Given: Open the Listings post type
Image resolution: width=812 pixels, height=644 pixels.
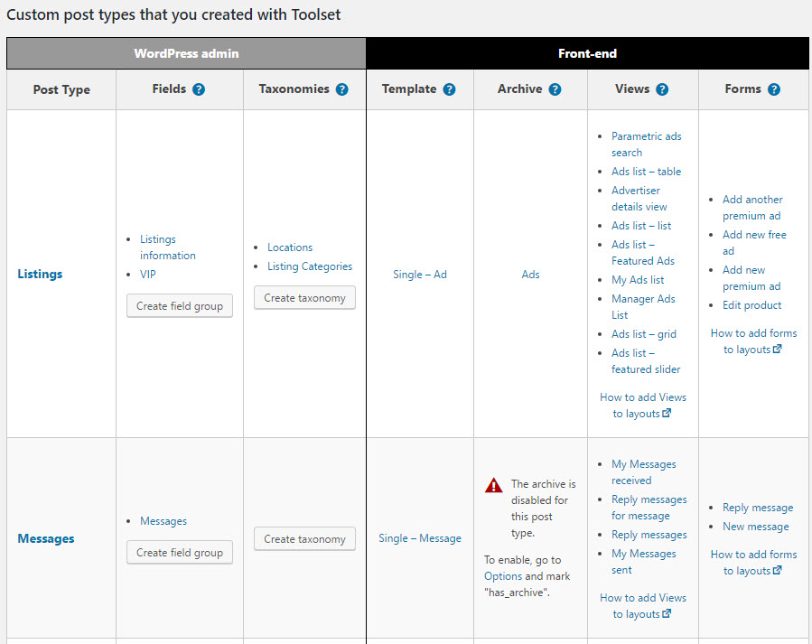Looking at the screenshot, I should pos(40,274).
